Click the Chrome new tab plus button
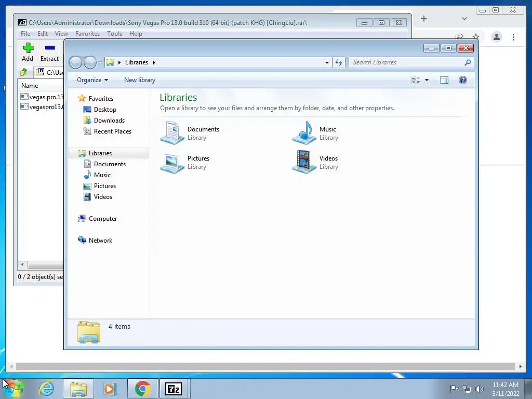The width and height of the screenshot is (532, 399). [424, 19]
